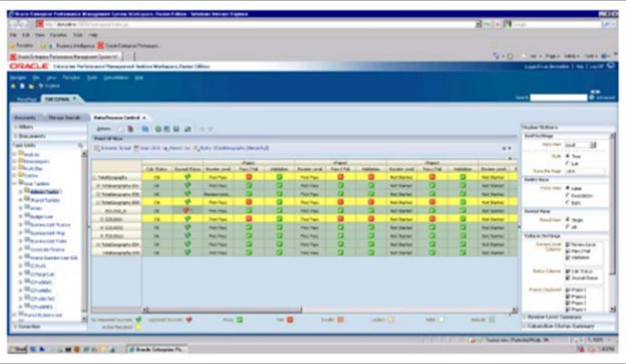Click the green round icon in Process Control toolbar
The height and width of the screenshot is (364, 626).
[158, 129]
